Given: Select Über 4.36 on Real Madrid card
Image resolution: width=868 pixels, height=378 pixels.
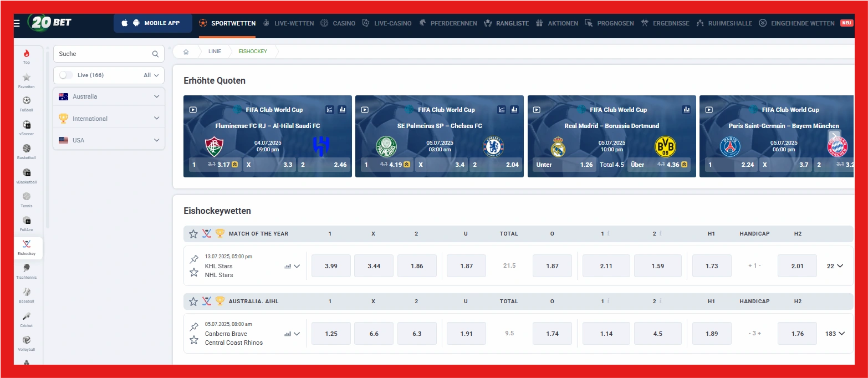Looking at the screenshot, I should tap(659, 165).
